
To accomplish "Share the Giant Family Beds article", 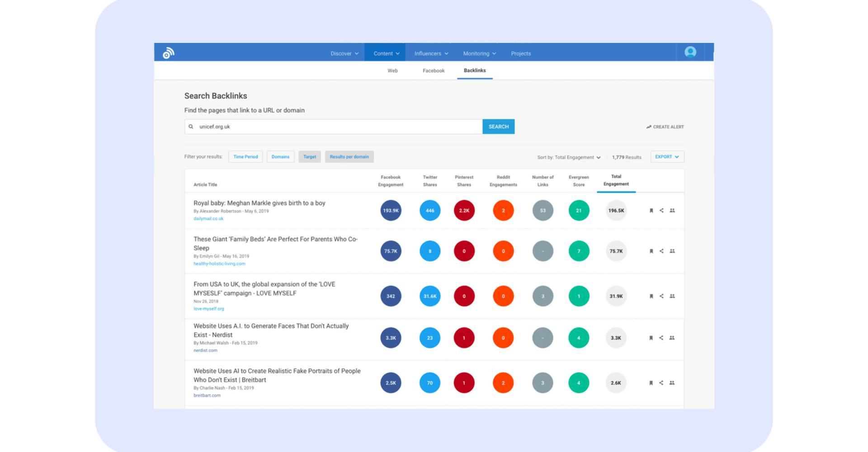I will [661, 251].
